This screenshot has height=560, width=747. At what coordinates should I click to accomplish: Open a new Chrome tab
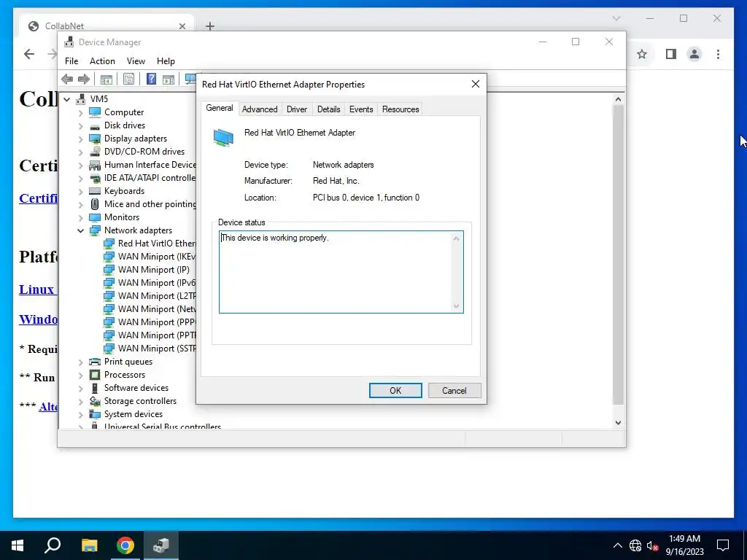(210, 26)
